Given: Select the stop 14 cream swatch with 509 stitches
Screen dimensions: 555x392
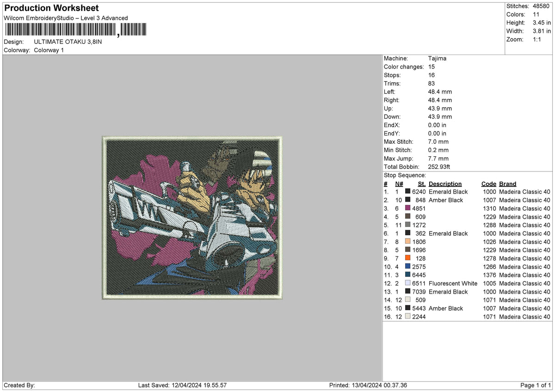Looking at the screenshot, I should point(407,300).
